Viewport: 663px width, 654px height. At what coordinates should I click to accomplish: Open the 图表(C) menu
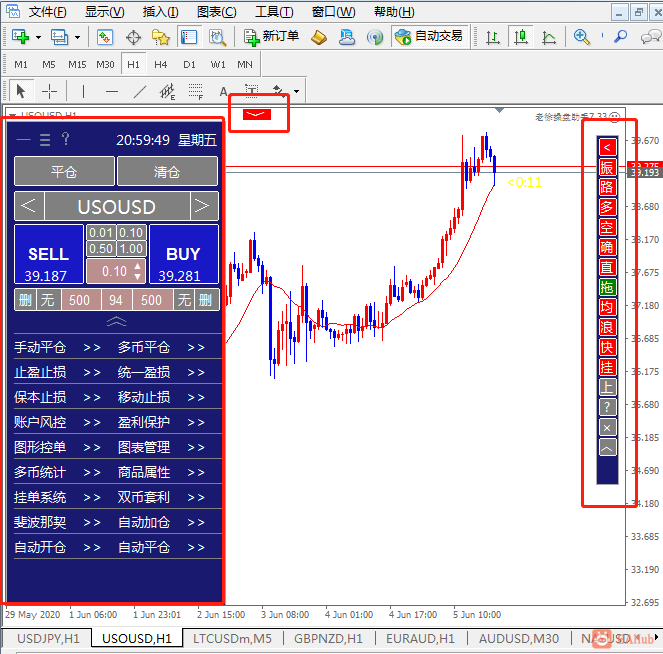point(216,12)
